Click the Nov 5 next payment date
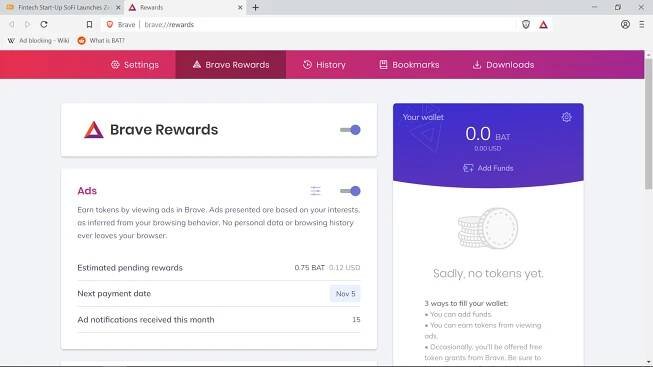 coord(345,294)
